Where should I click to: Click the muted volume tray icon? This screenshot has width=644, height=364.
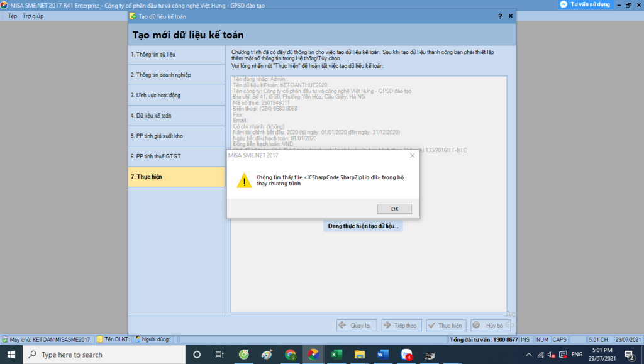point(552,355)
